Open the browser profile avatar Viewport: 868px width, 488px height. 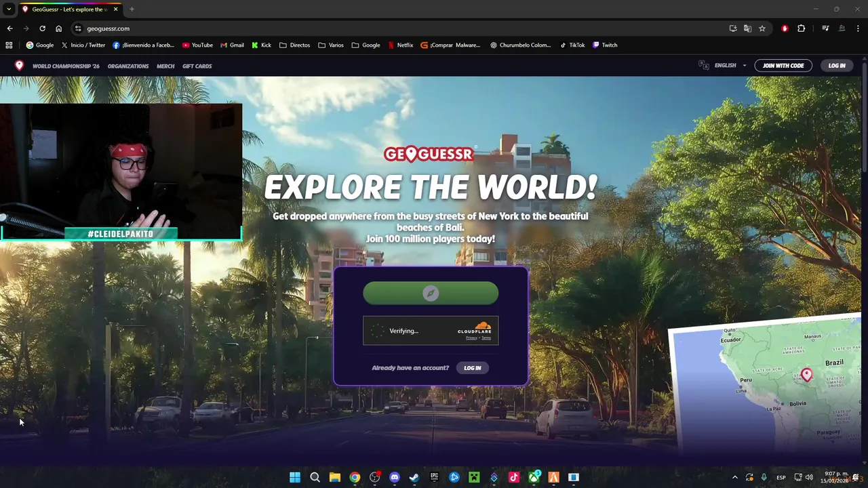842,28
